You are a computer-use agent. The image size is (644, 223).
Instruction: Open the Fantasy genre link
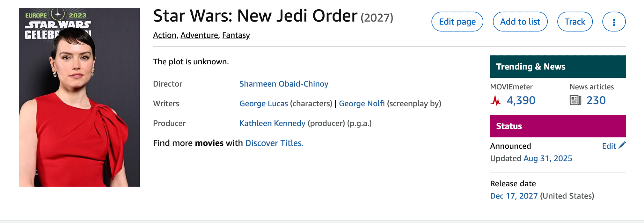(x=236, y=35)
